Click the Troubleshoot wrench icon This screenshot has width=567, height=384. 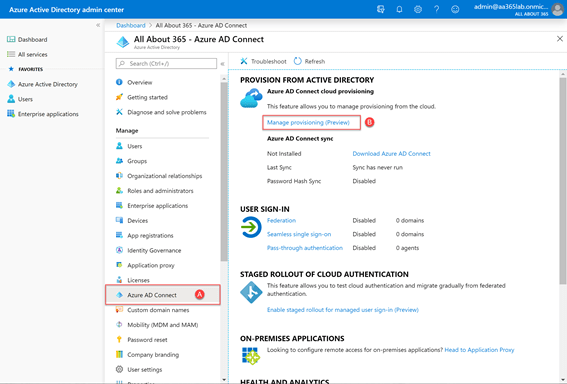coord(244,61)
